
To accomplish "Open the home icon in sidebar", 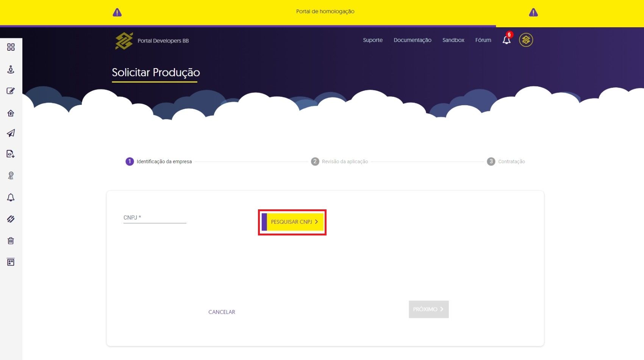I will click(x=11, y=113).
